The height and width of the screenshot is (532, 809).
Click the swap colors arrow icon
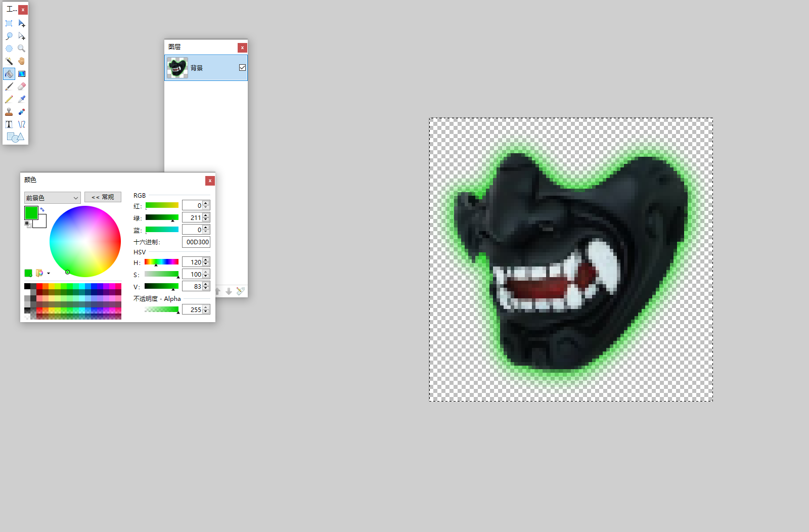(x=42, y=209)
